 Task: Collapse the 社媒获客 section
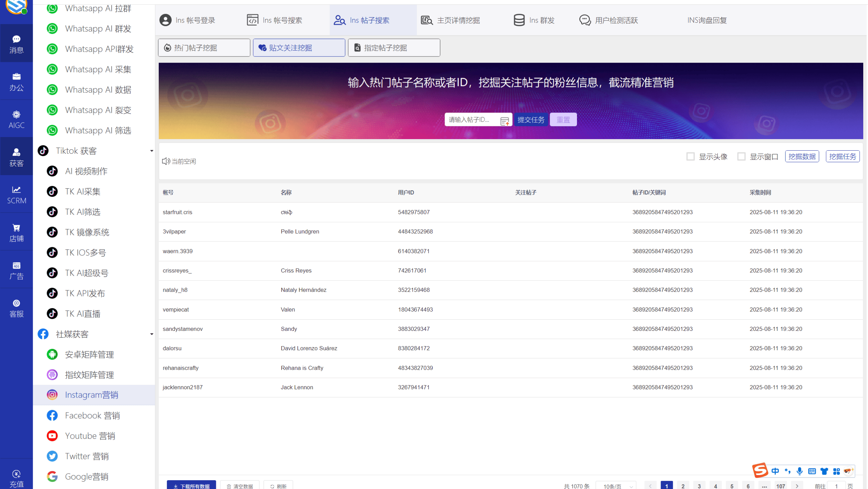tap(152, 334)
